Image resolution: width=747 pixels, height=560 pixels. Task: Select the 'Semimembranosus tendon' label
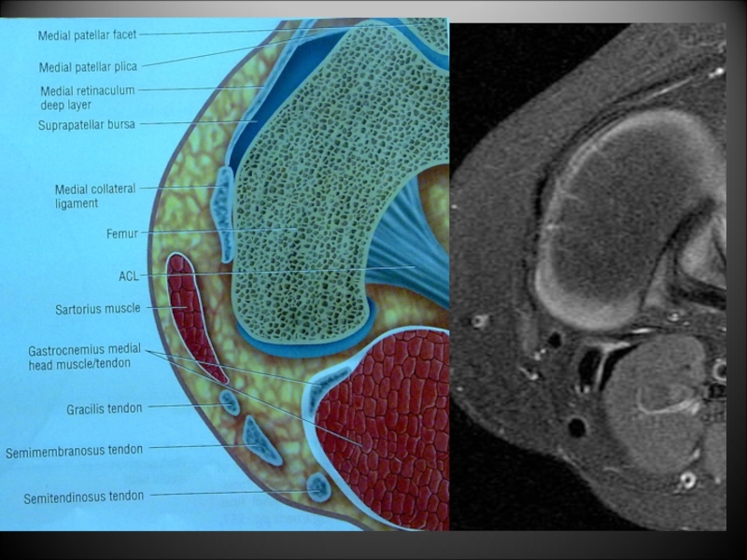75,451
